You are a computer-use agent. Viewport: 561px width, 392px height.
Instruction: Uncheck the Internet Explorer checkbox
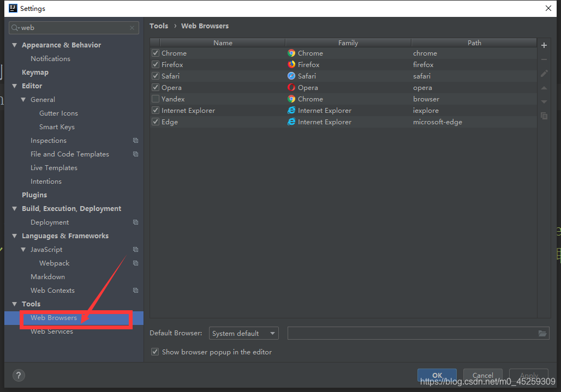click(x=156, y=111)
